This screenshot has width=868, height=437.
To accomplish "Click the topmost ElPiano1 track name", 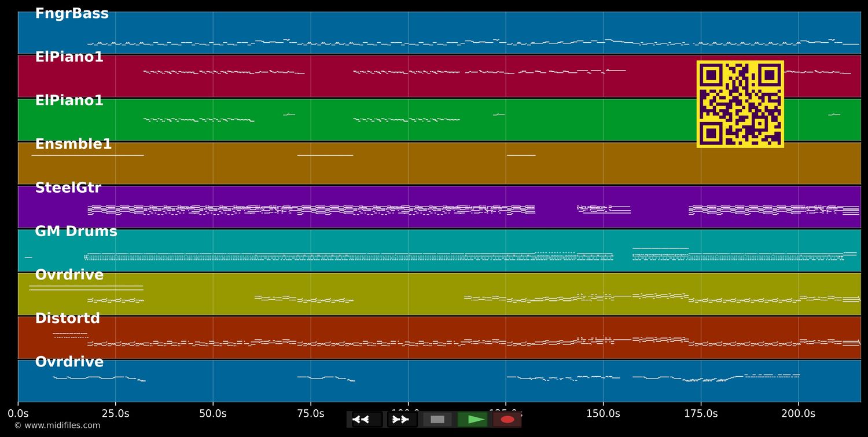I will coord(69,56).
